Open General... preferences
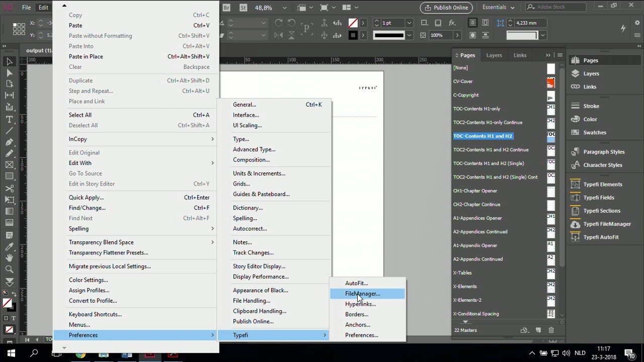Screen dimensions: 644x362 [x=275, y=105]
